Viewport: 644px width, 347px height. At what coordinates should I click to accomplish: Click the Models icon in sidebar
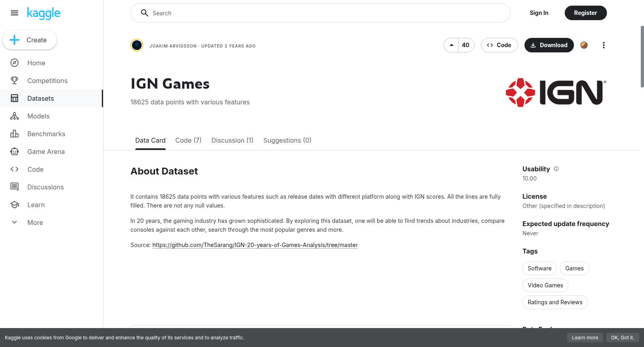pyautogui.click(x=14, y=116)
